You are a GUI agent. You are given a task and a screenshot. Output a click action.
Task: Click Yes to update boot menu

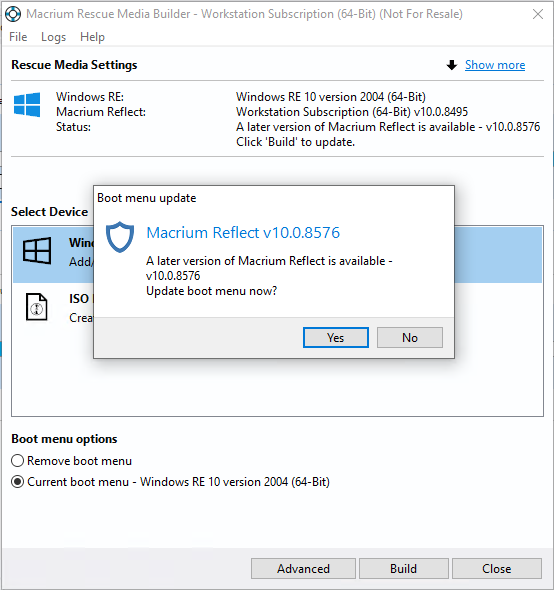pos(336,338)
